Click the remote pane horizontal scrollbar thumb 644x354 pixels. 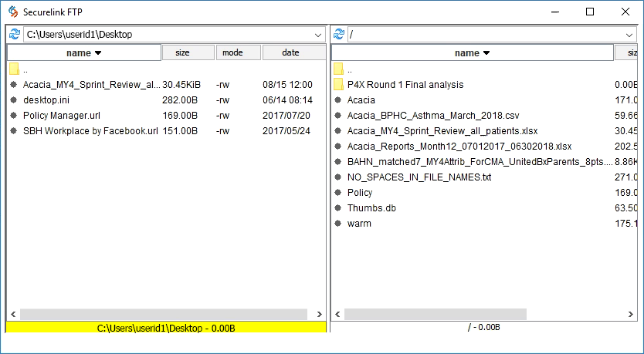(436, 315)
